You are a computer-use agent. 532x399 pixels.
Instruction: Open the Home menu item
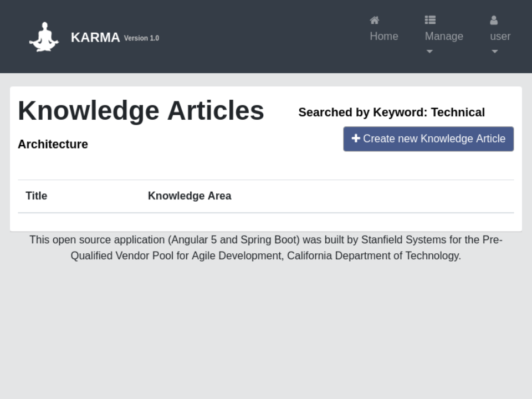[x=384, y=36]
